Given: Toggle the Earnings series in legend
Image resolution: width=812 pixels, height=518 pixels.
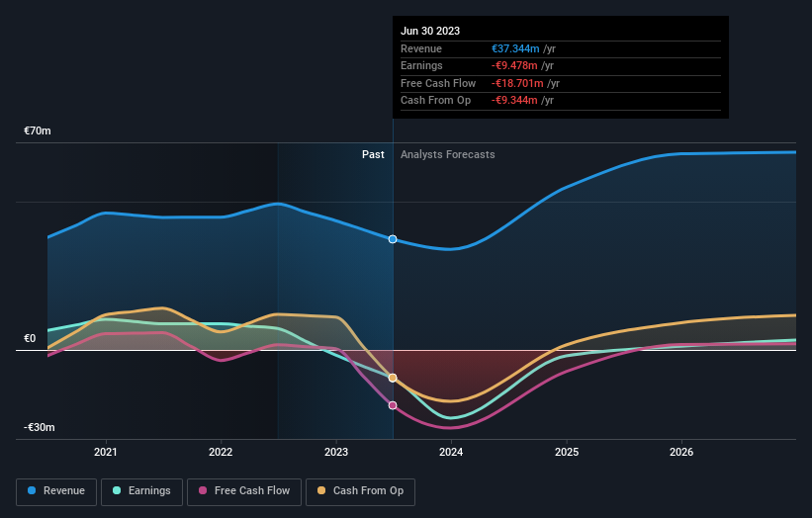Looking at the screenshot, I should pyautogui.click(x=141, y=491).
